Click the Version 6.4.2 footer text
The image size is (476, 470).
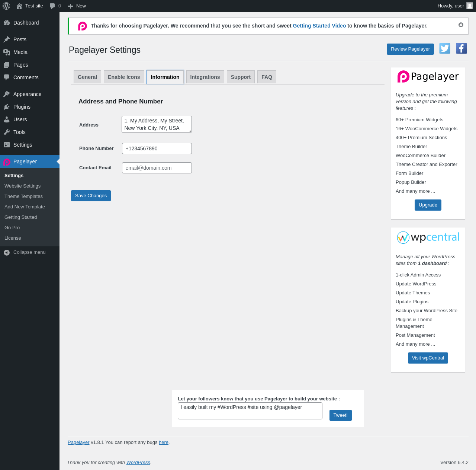(454, 463)
